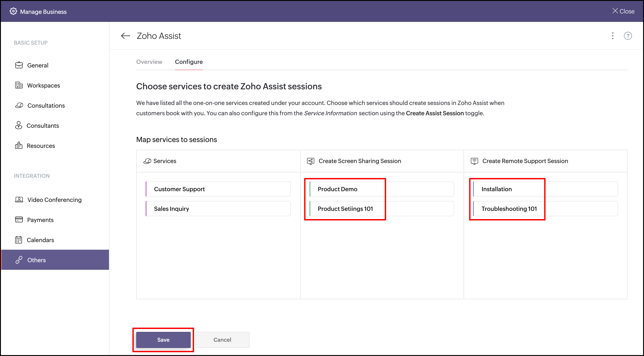Open Calendars via its calendar icon
This screenshot has height=356, width=644.
tap(19, 240)
